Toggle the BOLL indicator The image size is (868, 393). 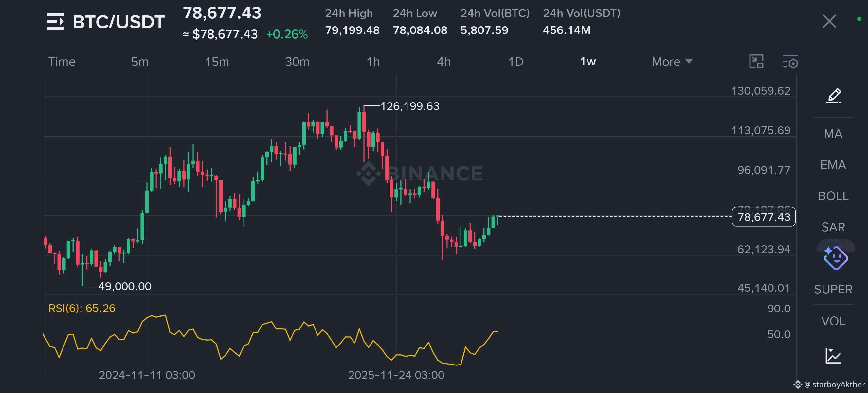(833, 196)
